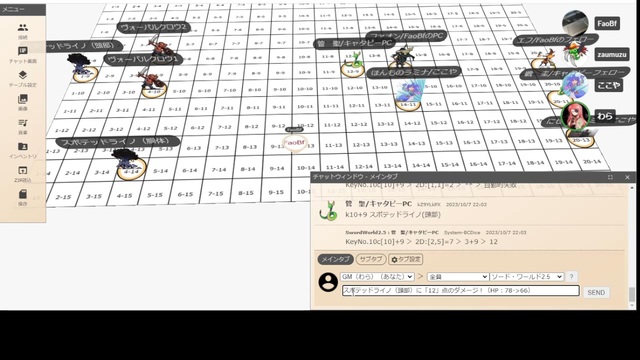
Task: Open タブ設定 tab settings button
Action: [406, 259]
